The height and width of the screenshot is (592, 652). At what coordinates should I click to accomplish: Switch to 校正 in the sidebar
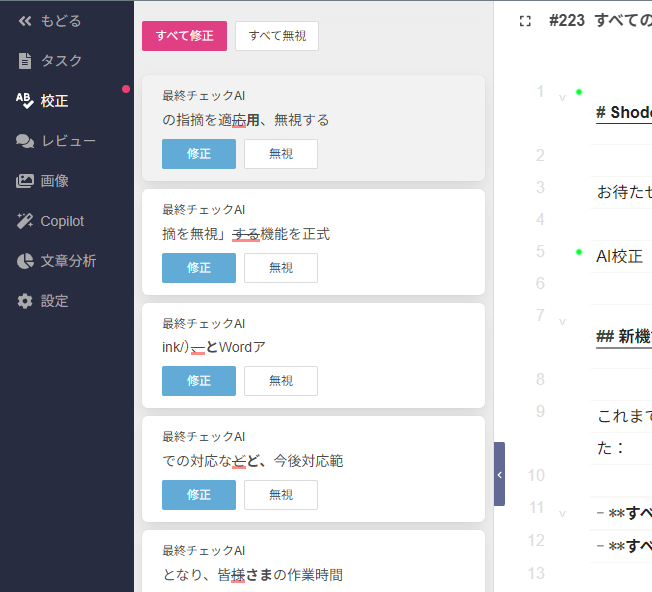54,101
